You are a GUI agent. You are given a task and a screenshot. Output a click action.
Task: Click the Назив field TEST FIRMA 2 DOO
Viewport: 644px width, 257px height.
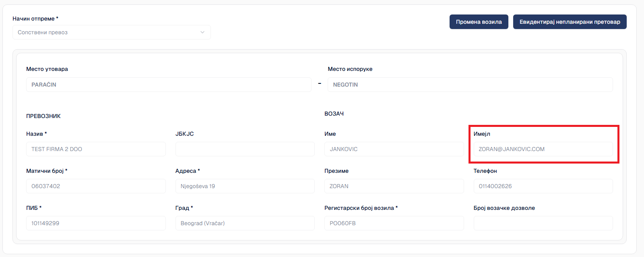tap(96, 149)
